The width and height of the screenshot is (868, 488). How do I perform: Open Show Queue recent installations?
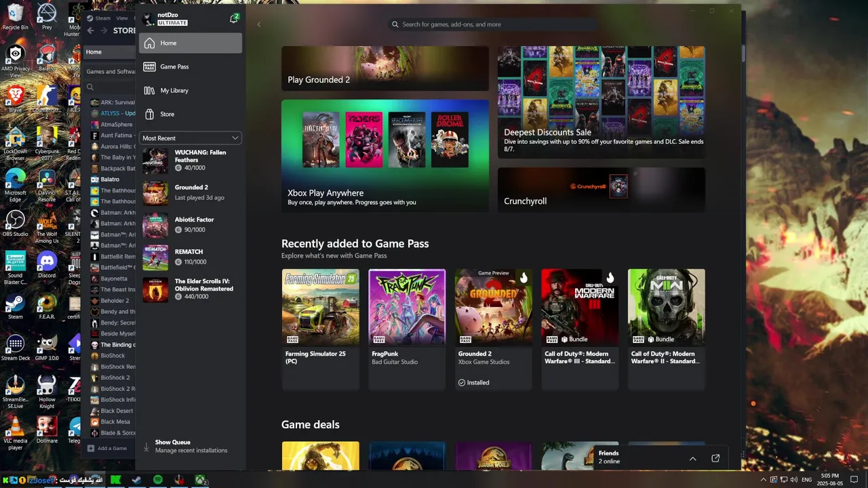tap(191, 446)
